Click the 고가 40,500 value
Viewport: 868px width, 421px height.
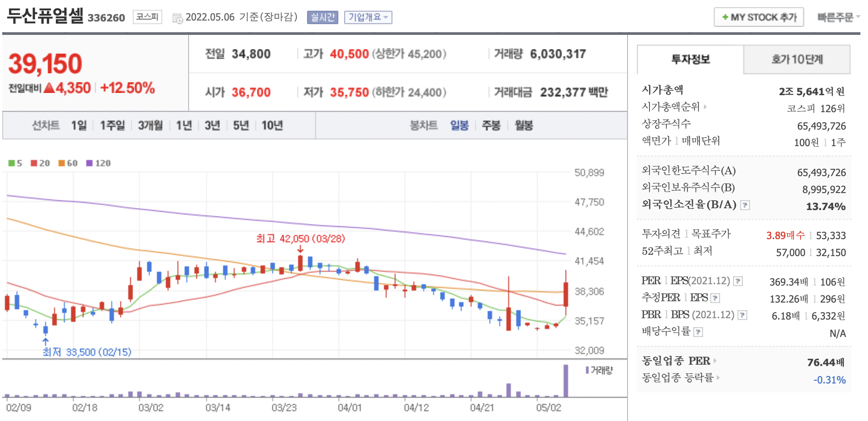(x=349, y=54)
